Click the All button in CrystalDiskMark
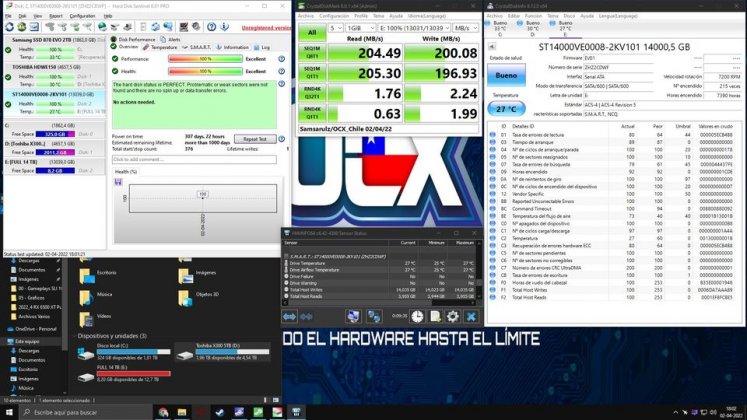Screen dimensions: 747x420 312,32
